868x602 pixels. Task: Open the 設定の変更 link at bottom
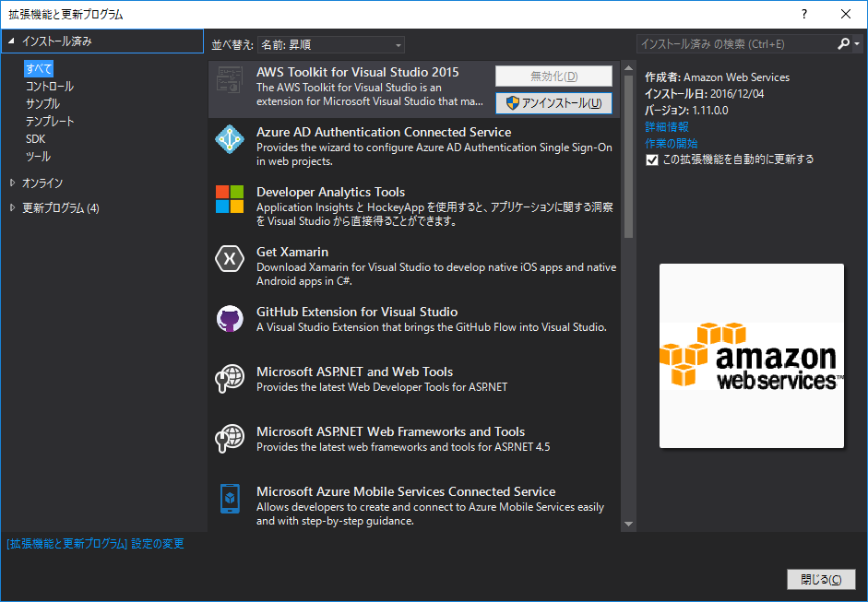click(x=95, y=543)
